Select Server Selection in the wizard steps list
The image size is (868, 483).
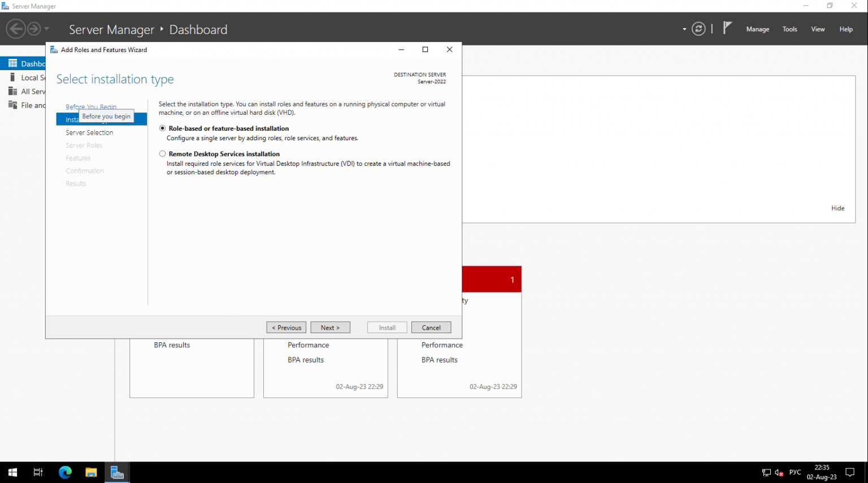point(89,132)
